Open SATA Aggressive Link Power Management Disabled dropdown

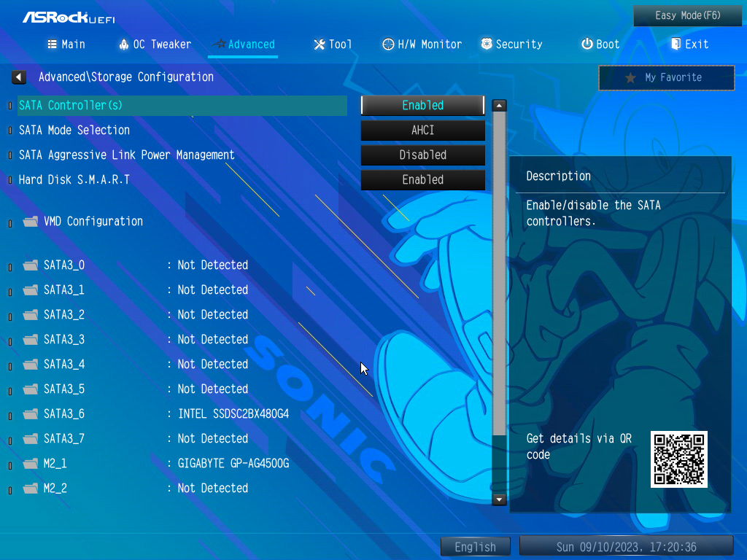[x=422, y=155]
